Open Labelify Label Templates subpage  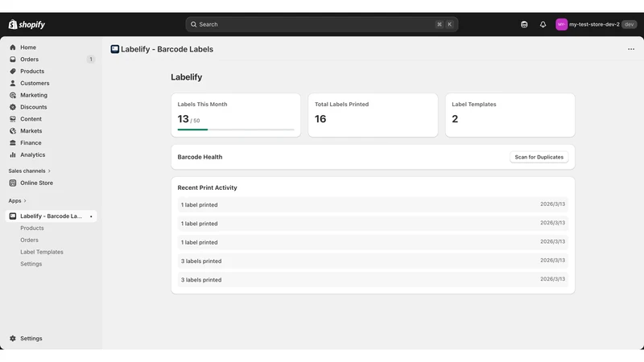[x=42, y=252]
